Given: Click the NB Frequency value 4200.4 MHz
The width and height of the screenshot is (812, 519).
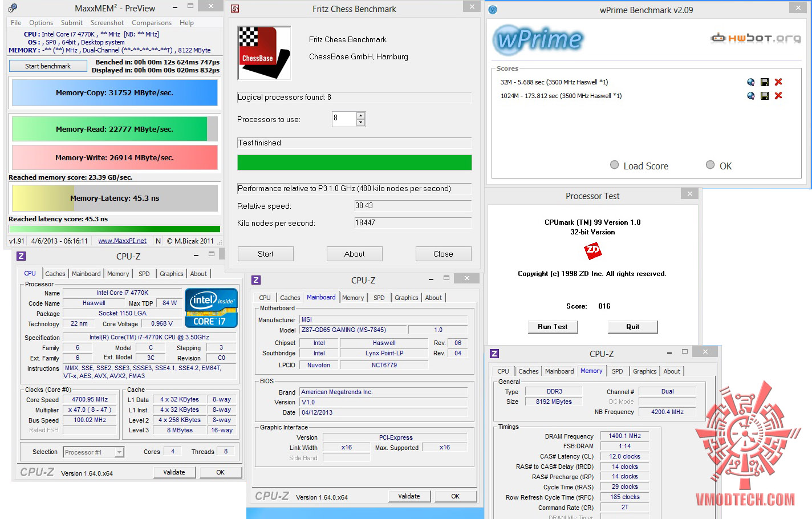Looking at the screenshot, I should click(668, 412).
